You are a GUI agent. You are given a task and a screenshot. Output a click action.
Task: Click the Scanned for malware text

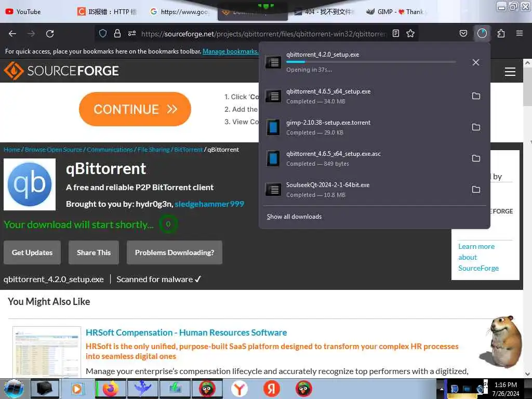(x=159, y=279)
